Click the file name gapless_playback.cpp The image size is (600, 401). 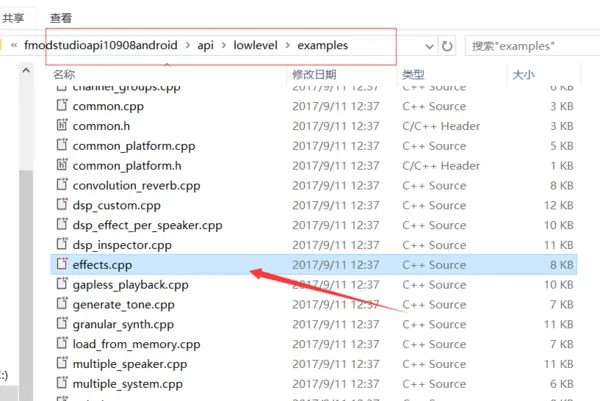[130, 285]
